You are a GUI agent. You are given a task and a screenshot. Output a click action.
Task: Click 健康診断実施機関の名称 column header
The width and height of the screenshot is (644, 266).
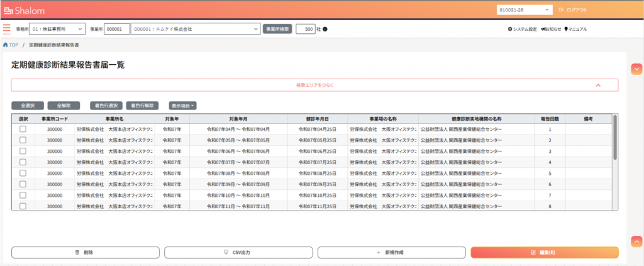pyautogui.click(x=477, y=119)
